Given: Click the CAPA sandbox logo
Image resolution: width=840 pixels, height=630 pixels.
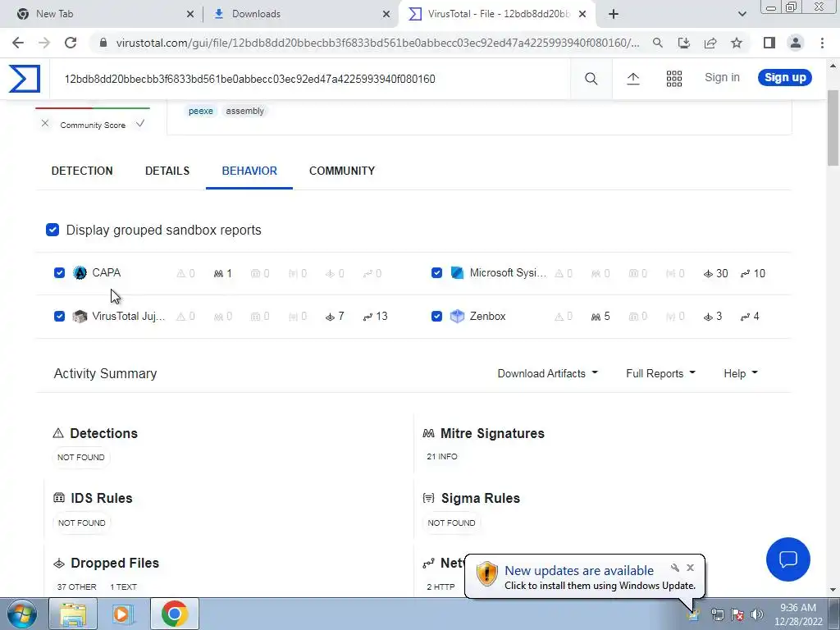Looking at the screenshot, I should pos(80,273).
